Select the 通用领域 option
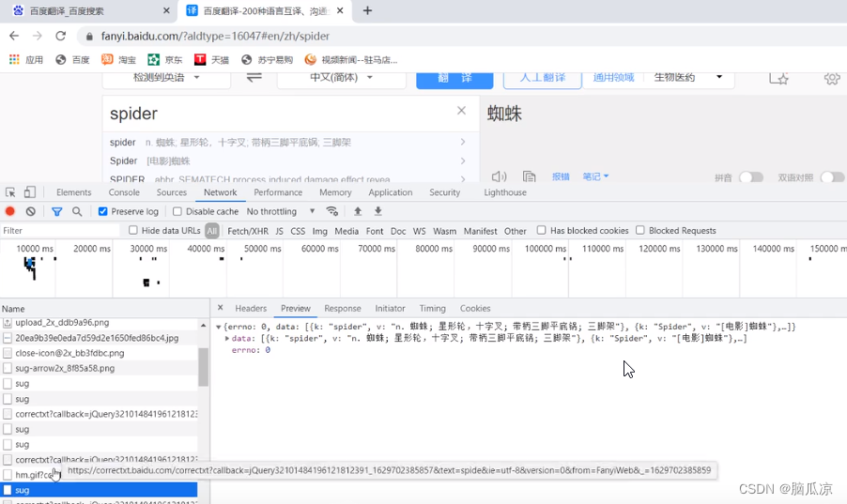The width and height of the screenshot is (847, 504). coord(613,78)
